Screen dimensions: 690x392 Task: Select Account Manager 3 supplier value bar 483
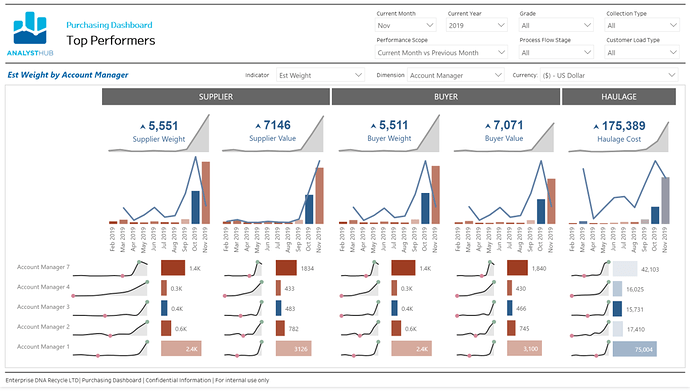pos(279,308)
